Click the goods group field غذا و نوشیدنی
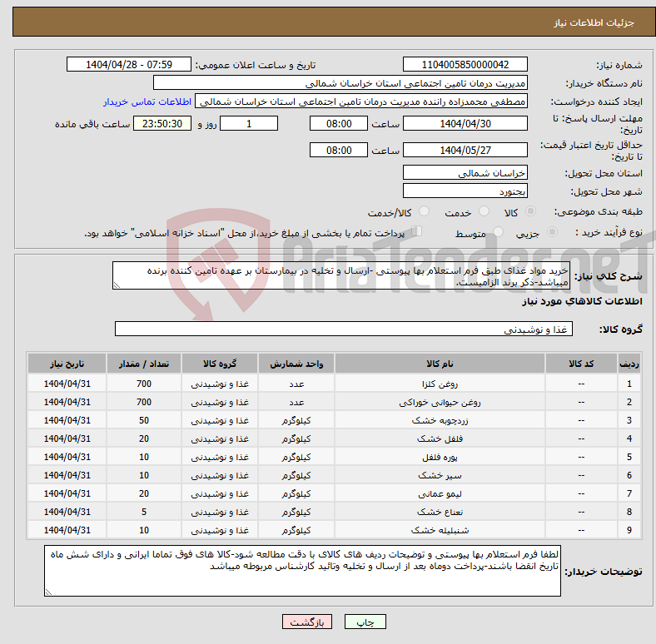This screenshot has height=644, width=656. click(344, 329)
